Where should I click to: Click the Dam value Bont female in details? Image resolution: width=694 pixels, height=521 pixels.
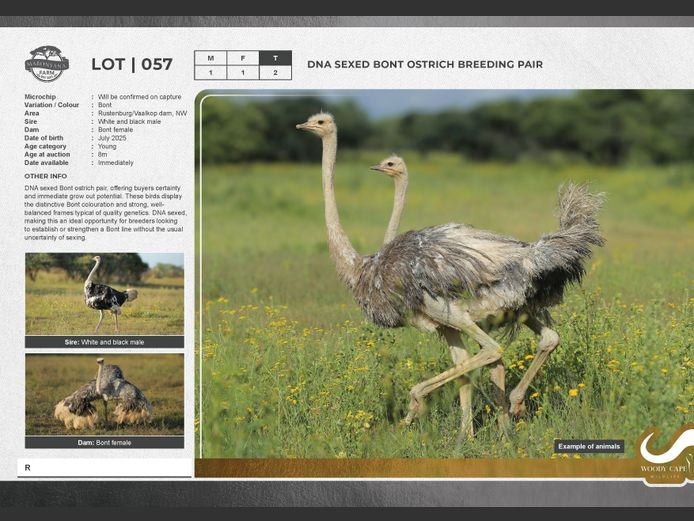pos(115,130)
